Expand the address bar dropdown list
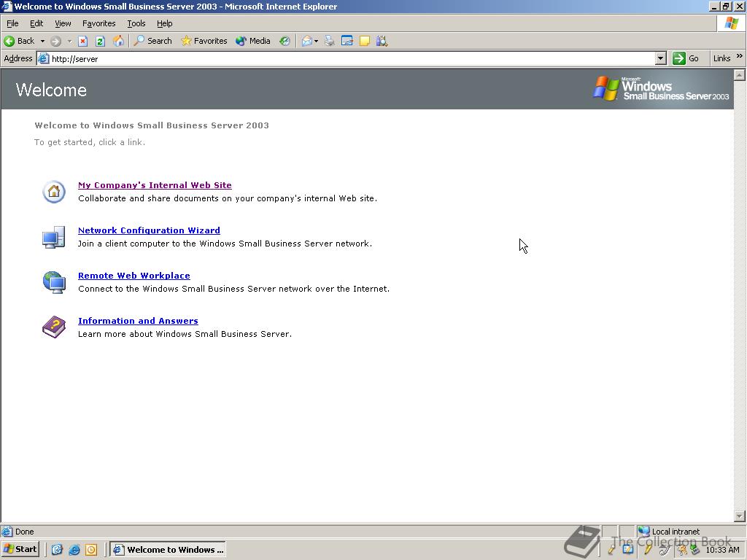This screenshot has width=747, height=560. pyautogui.click(x=660, y=58)
